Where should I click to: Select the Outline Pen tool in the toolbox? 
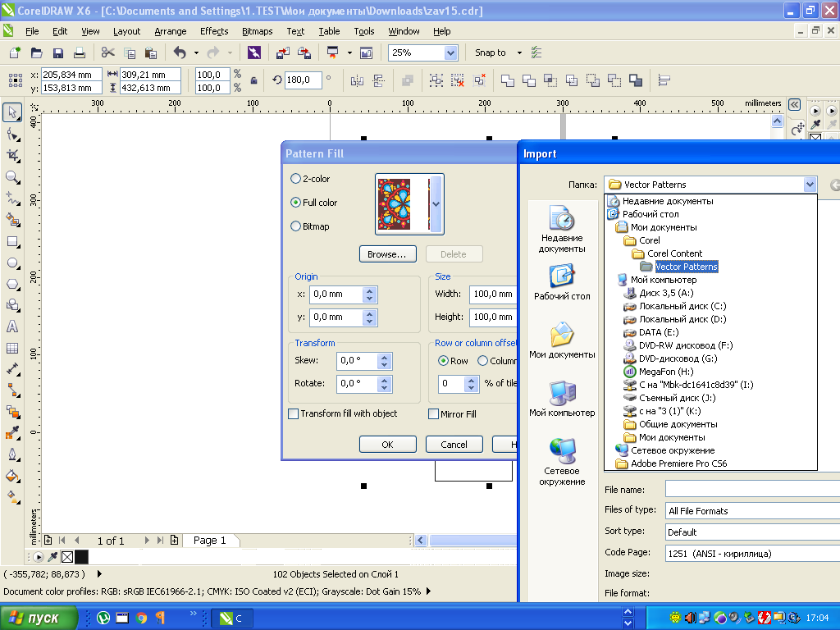click(12, 454)
